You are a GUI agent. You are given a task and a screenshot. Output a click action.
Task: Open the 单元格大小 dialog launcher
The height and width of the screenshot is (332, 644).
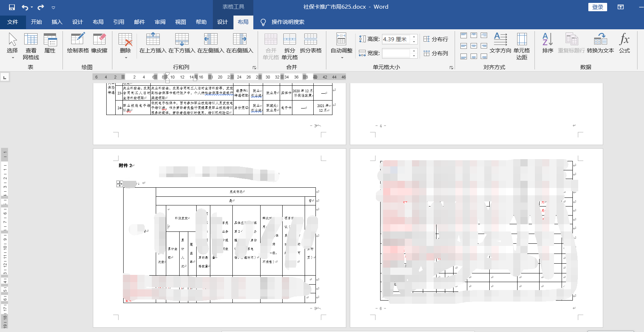pyautogui.click(x=451, y=68)
